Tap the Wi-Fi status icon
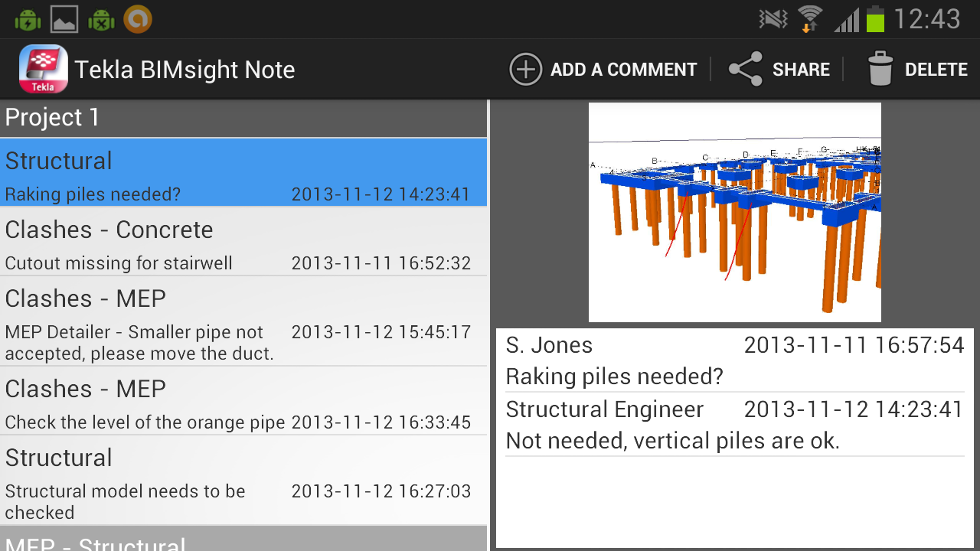This screenshot has width=980, height=551. click(x=809, y=18)
